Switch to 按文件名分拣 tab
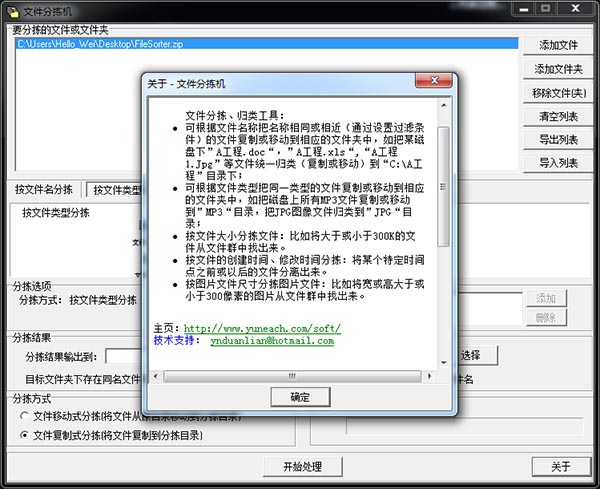This screenshot has height=489, width=600. pos(44,189)
